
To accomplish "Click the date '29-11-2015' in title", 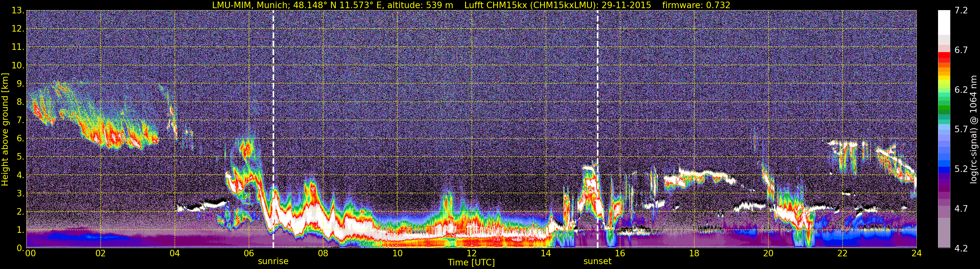I will 626,5.
